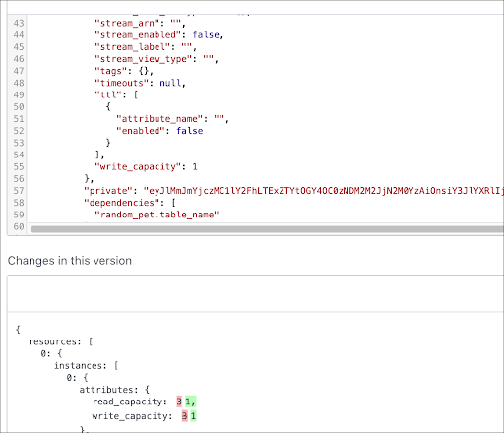This screenshot has width=504, height=433.
Task: Click the "enabled": false line inside ttl
Action: point(159,131)
